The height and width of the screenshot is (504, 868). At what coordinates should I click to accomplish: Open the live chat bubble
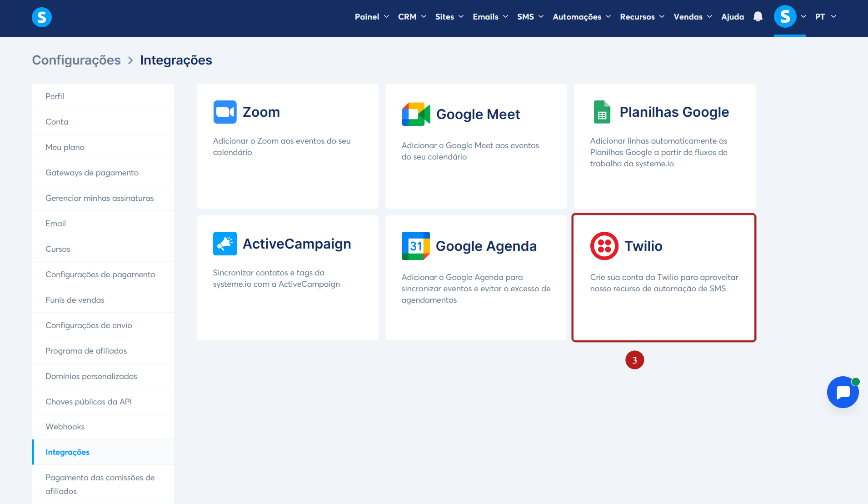[x=843, y=392]
